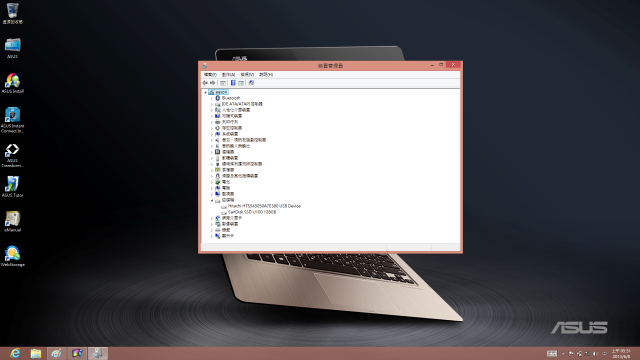Select the root computer name in tree
640x360 pixels.
(x=222, y=92)
